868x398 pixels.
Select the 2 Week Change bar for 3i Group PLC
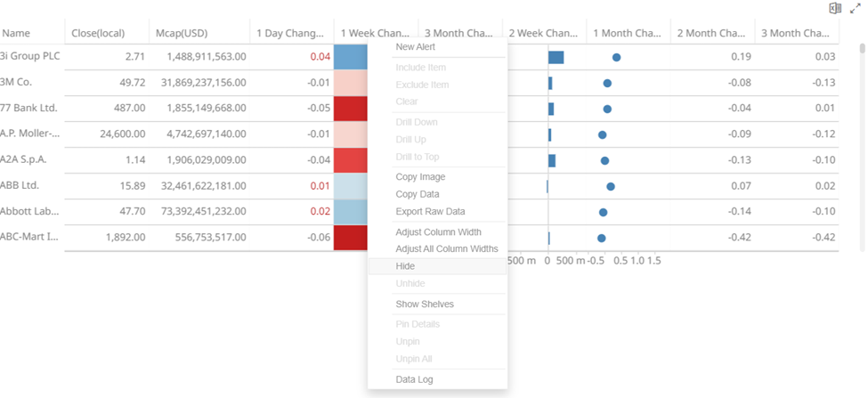pos(556,57)
